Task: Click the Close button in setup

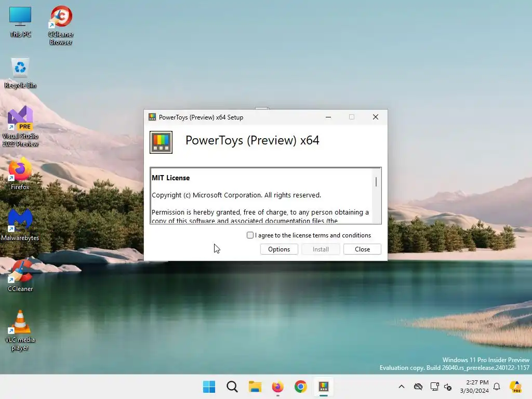Action: click(362, 249)
